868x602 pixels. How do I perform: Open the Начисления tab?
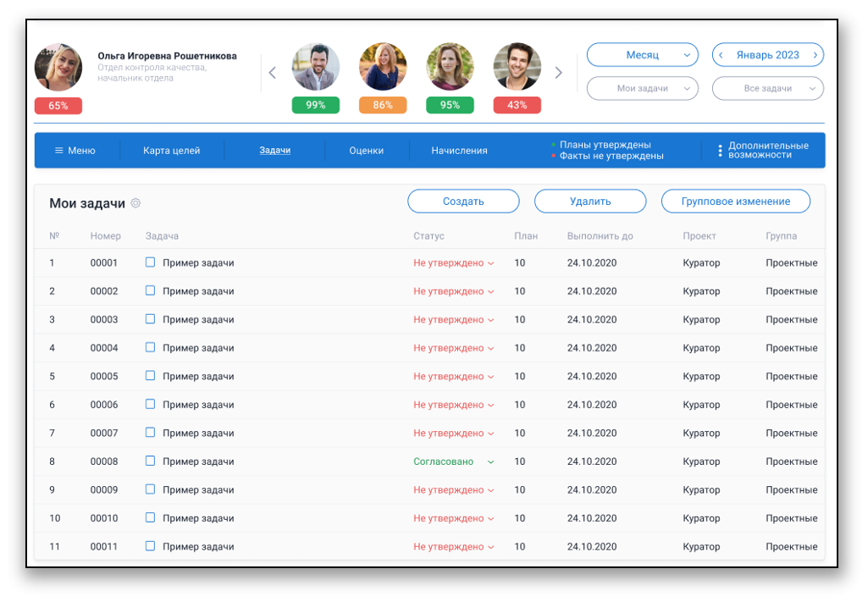(460, 151)
